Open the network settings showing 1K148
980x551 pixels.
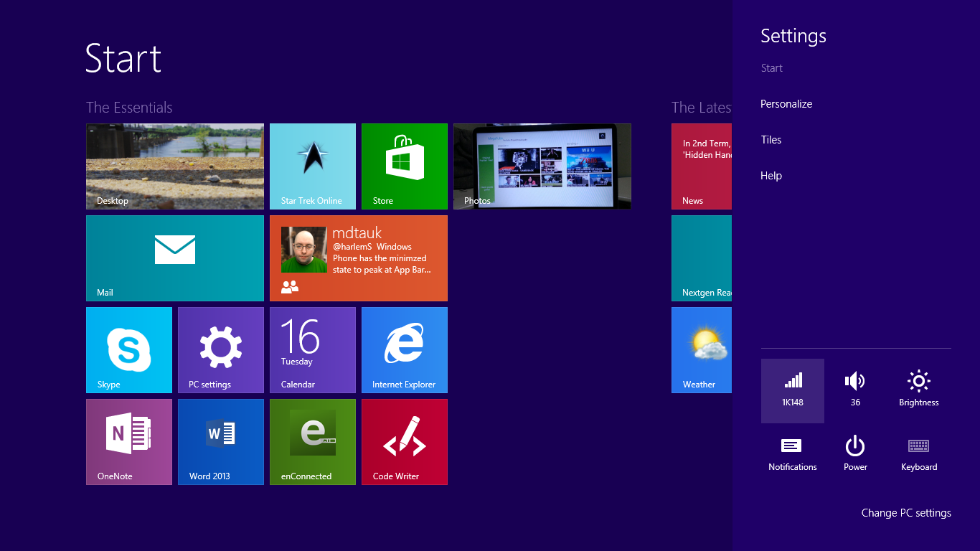[x=793, y=390]
